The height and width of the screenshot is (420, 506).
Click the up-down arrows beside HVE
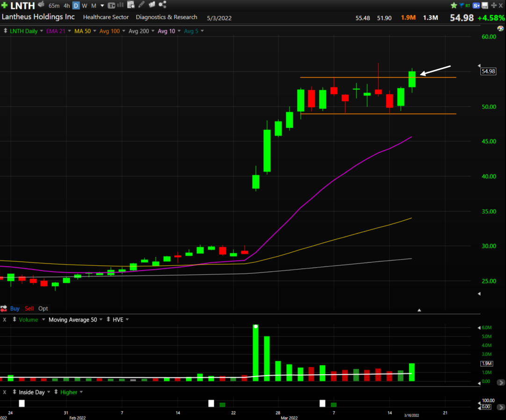pyautogui.click(x=108, y=320)
